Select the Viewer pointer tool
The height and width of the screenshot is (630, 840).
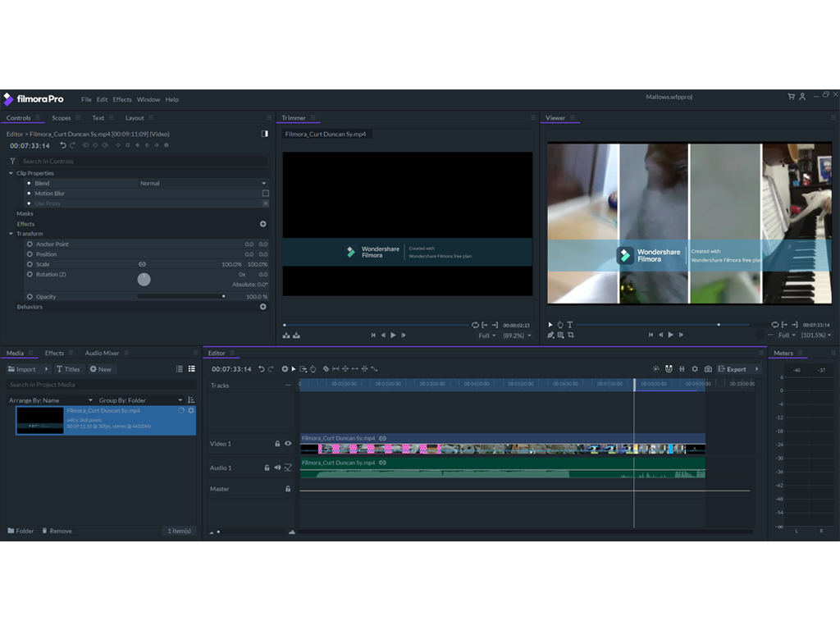pos(550,325)
